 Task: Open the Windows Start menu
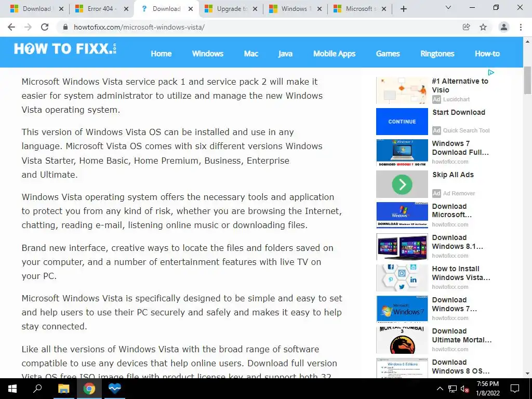pos(12,389)
